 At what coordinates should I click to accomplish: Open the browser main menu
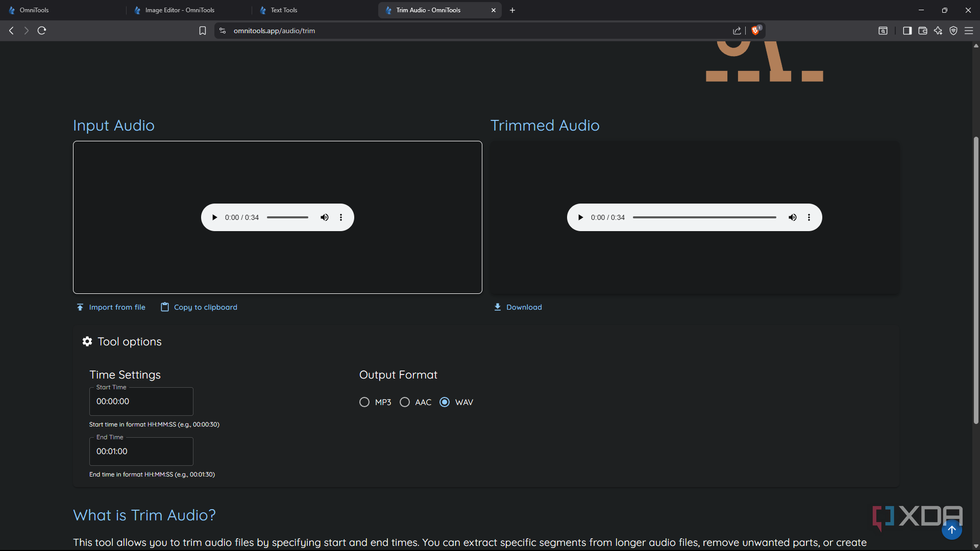tap(969, 31)
